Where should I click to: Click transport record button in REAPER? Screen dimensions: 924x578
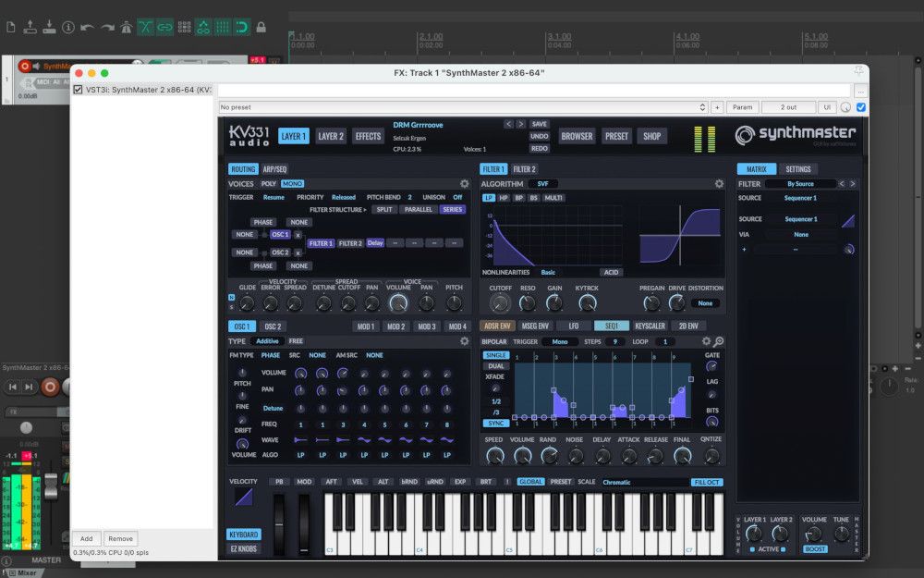(x=50, y=387)
